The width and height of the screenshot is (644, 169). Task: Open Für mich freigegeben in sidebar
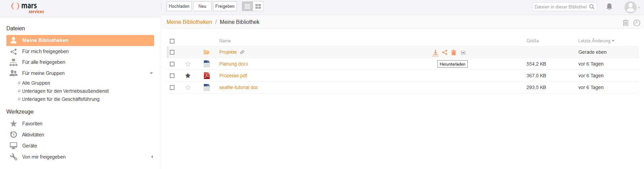point(45,51)
